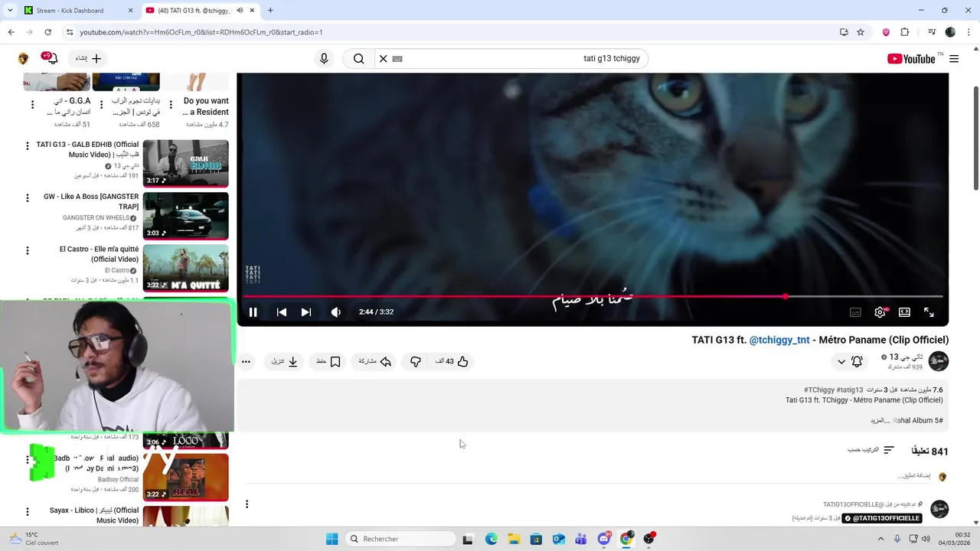The height and width of the screenshot is (551, 980).
Task: Click the browser address bar URL
Action: pyautogui.click(x=201, y=32)
